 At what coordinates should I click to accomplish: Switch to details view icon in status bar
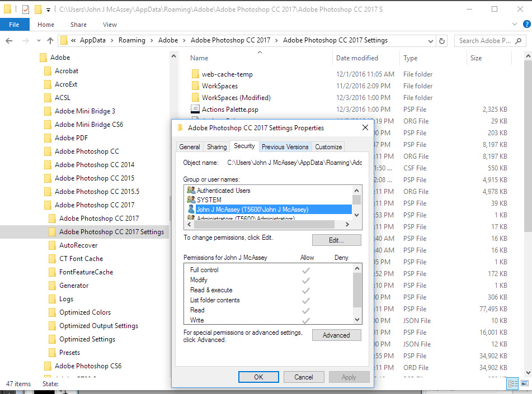click(512, 384)
